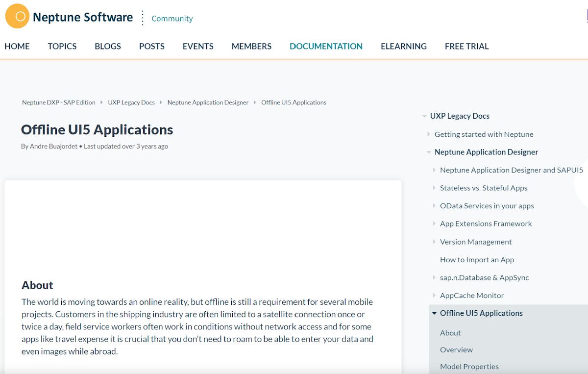588x374 pixels.
Task: Open the DOCUMENTATION menu item
Action: (326, 46)
